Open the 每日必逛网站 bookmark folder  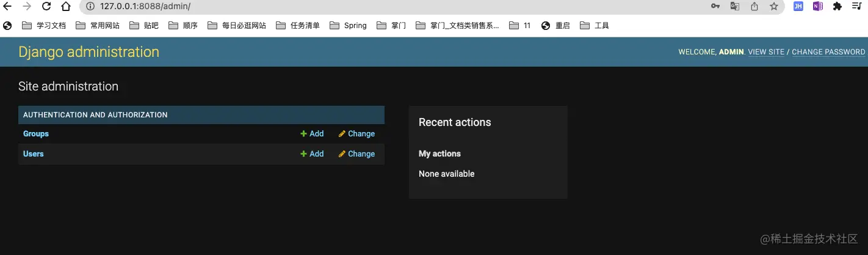(237, 26)
